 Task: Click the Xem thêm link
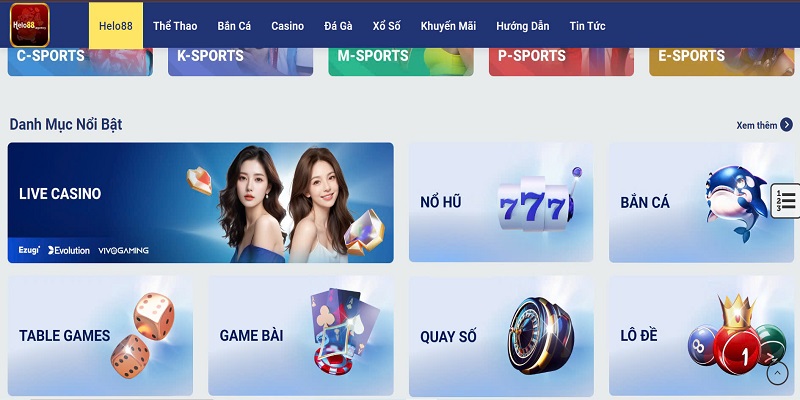point(757,125)
